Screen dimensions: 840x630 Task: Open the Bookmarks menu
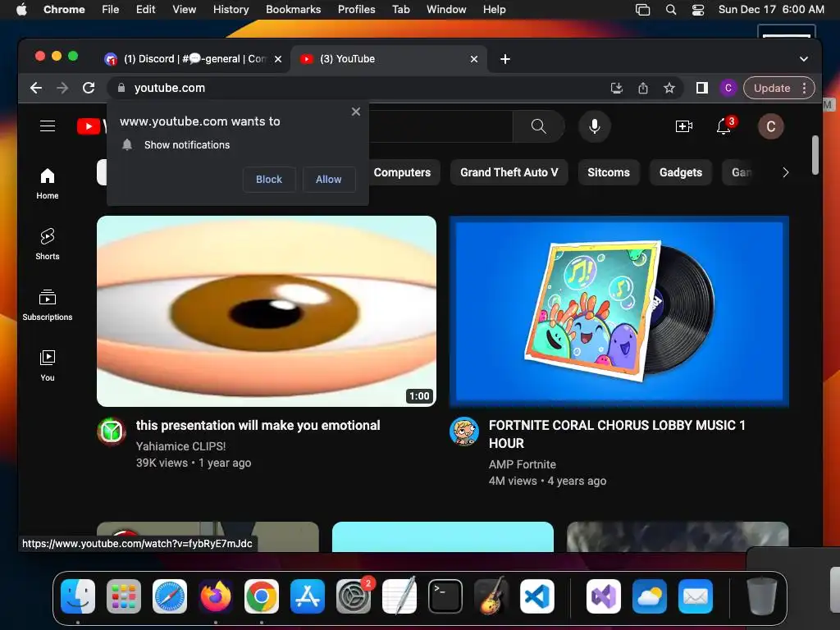click(293, 10)
